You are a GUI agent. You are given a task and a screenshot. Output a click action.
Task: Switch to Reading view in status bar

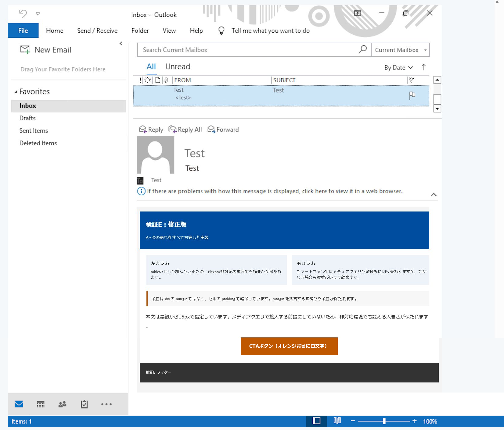[x=337, y=421]
